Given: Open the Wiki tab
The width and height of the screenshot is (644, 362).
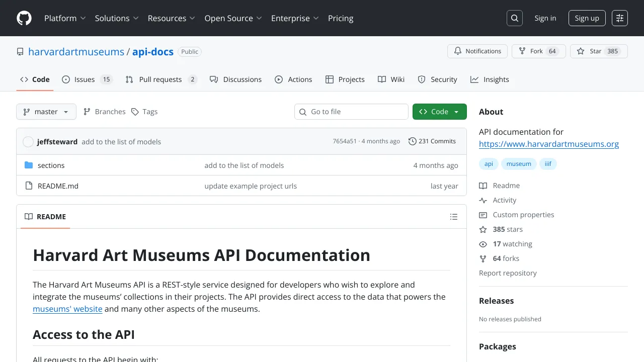Looking at the screenshot, I should [x=391, y=79].
